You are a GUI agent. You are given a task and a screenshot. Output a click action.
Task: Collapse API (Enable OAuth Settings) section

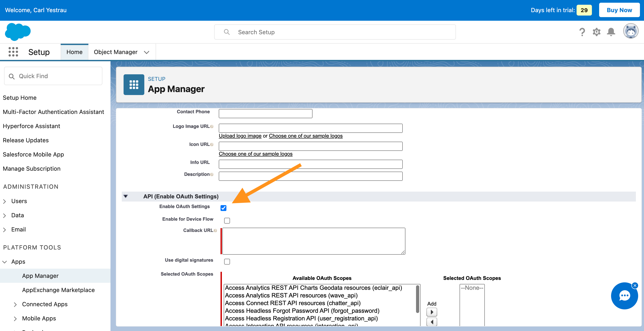pyautogui.click(x=126, y=196)
